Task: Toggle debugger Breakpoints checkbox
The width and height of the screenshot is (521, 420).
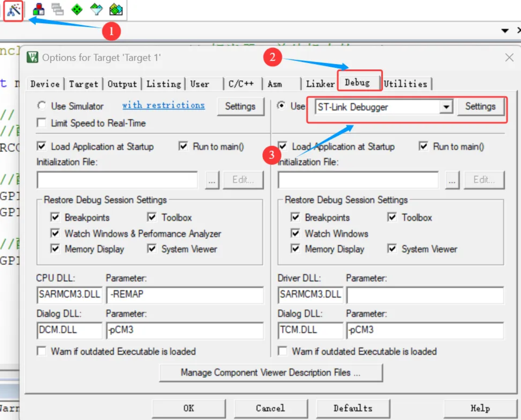Action: coord(295,217)
